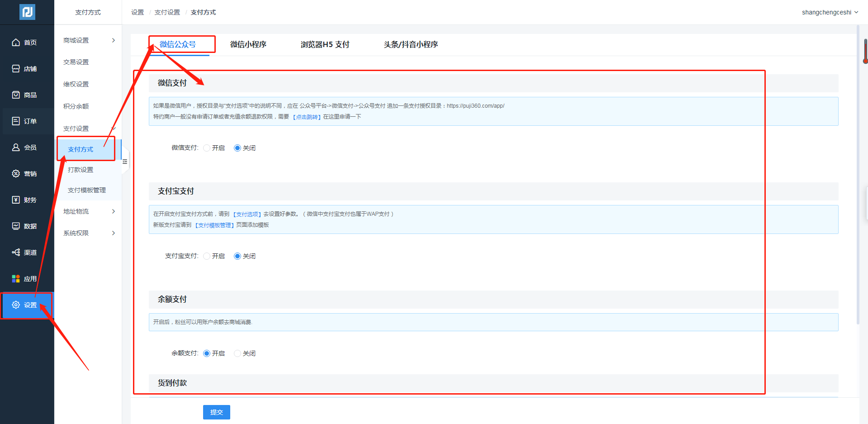The width and height of the screenshot is (868, 424).
Task: Switch to the 微信公众号 tab
Action: coord(178,44)
